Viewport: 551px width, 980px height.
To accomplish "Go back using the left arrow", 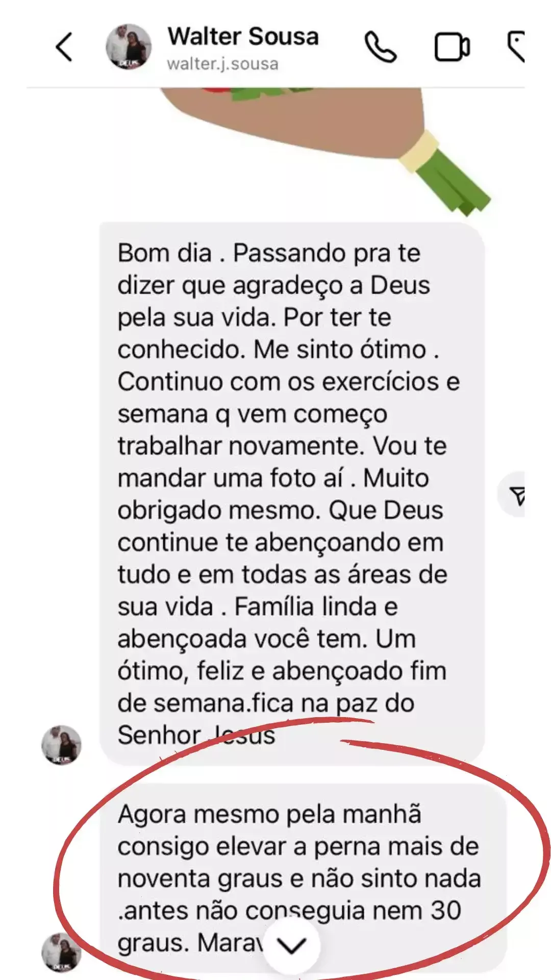I will (64, 47).
